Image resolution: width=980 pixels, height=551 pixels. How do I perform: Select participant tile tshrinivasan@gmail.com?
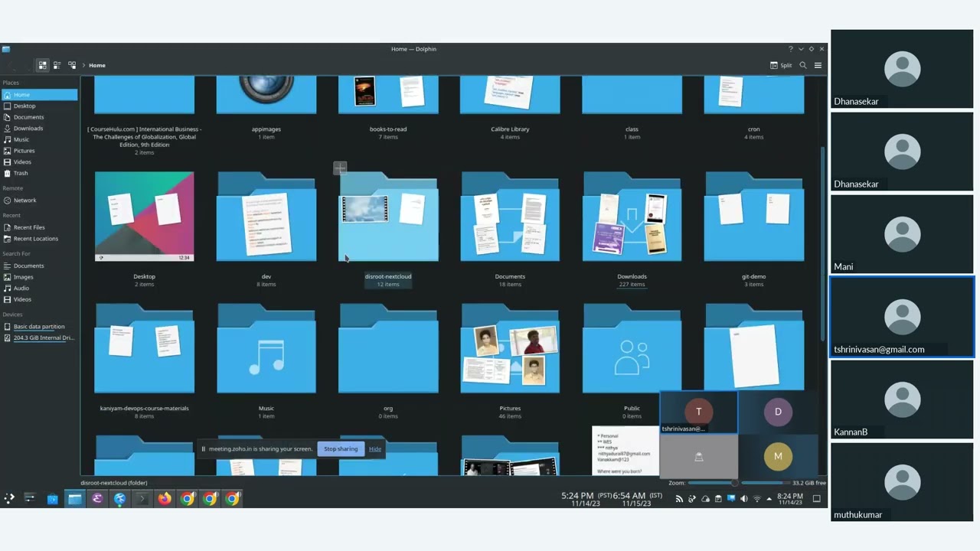[x=902, y=316]
